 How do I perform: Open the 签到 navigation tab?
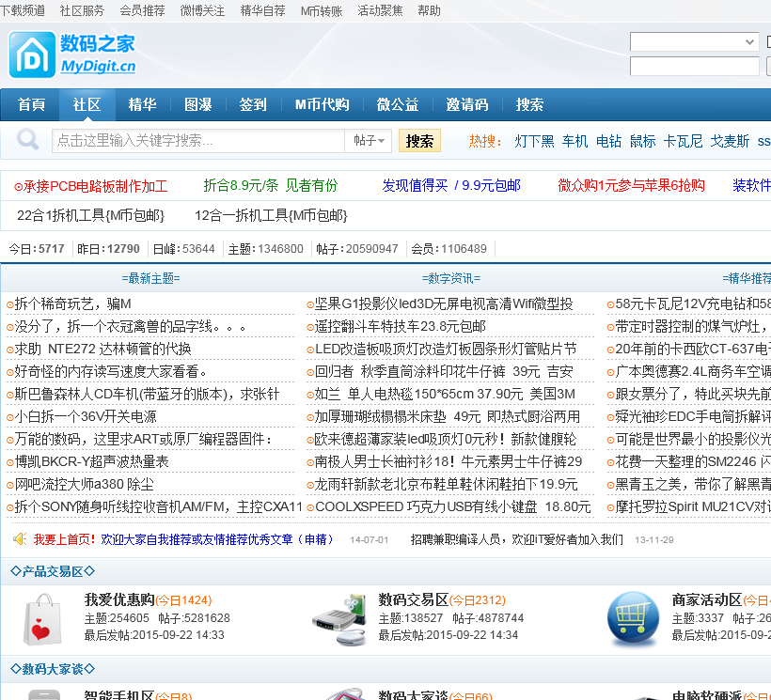pos(253,104)
